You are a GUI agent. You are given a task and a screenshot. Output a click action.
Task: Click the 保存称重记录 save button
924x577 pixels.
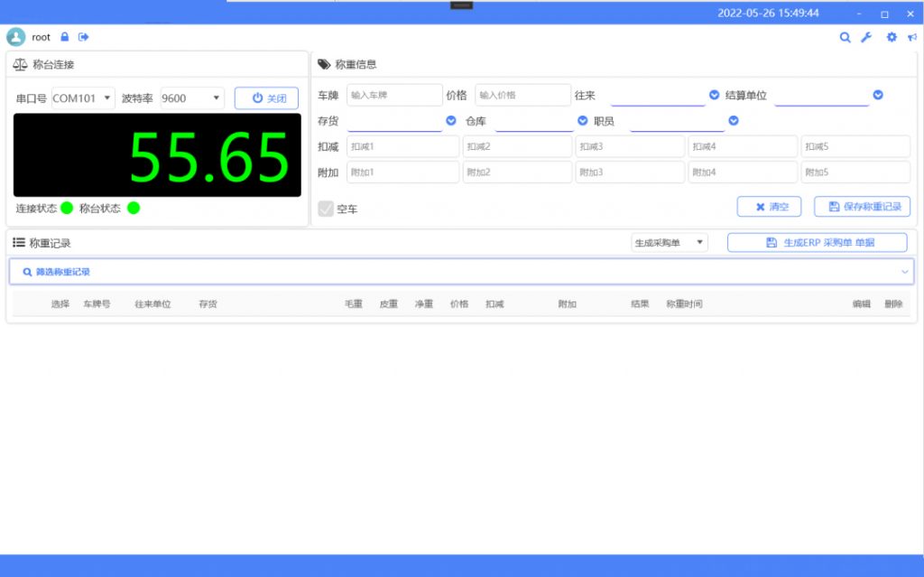[x=862, y=207]
